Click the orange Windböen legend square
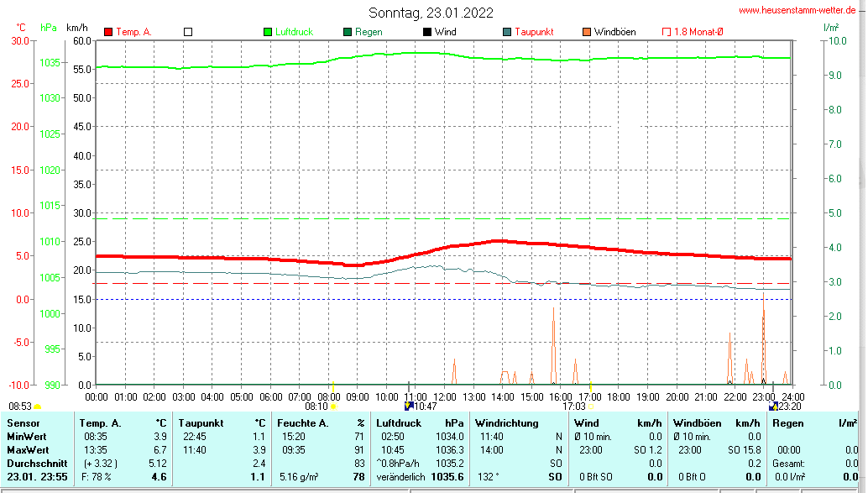Screen dimensions: 868x493 click(586, 32)
